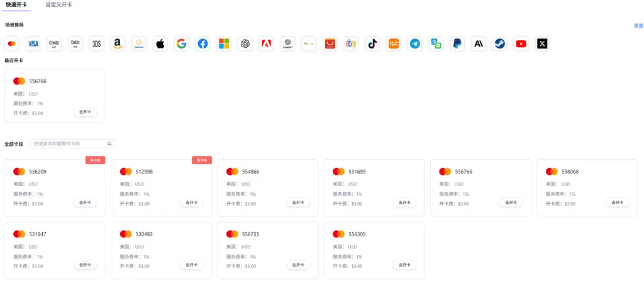Click card number text 530483
The width and height of the screenshot is (644, 292).
click(x=144, y=235)
